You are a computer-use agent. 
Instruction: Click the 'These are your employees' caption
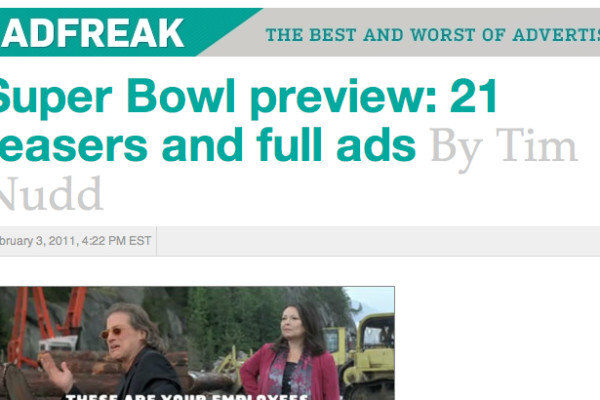pyautogui.click(x=187, y=397)
